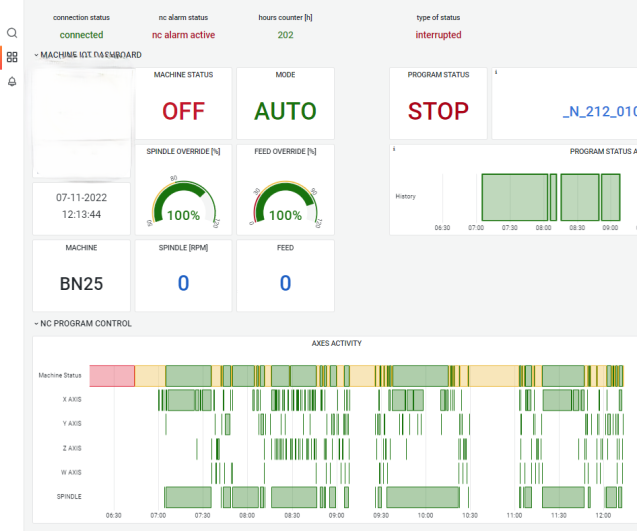637x531 pixels.
Task: Open the alerting bell icon
Action: [12, 81]
